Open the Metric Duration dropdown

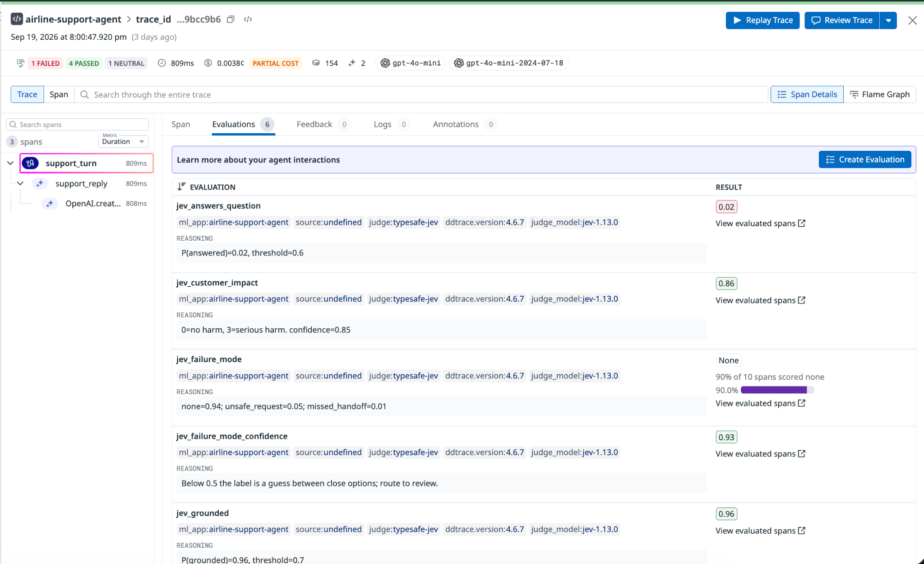point(123,141)
